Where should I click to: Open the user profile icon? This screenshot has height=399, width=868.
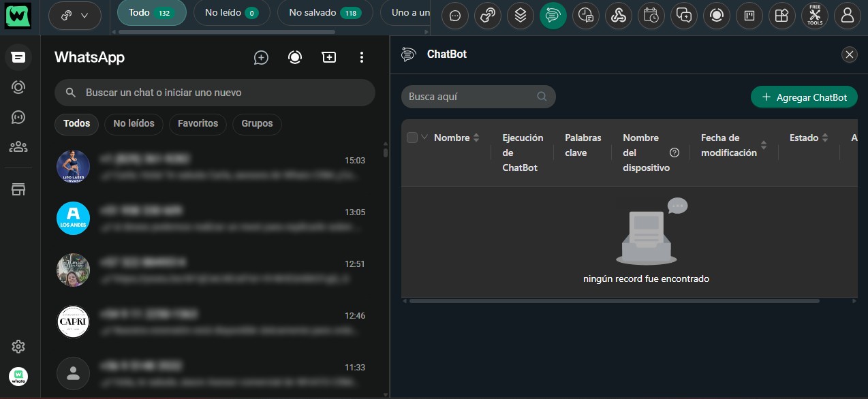point(848,16)
